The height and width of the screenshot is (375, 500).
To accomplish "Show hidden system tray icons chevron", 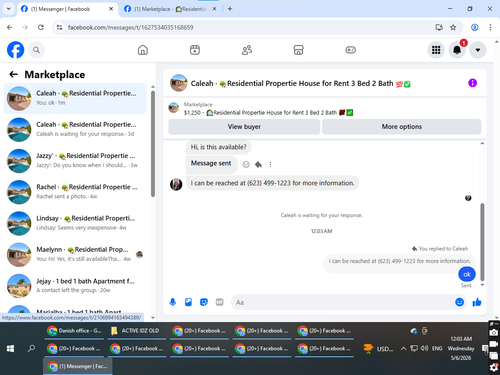I will click(x=403, y=349).
